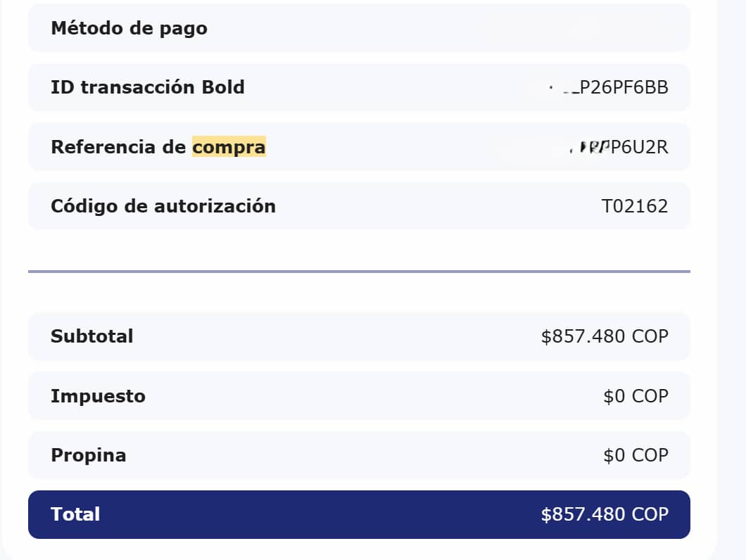Click the Método de pago label
The image size is (746, 560).
pyautogui.click(x=129, y=28)
